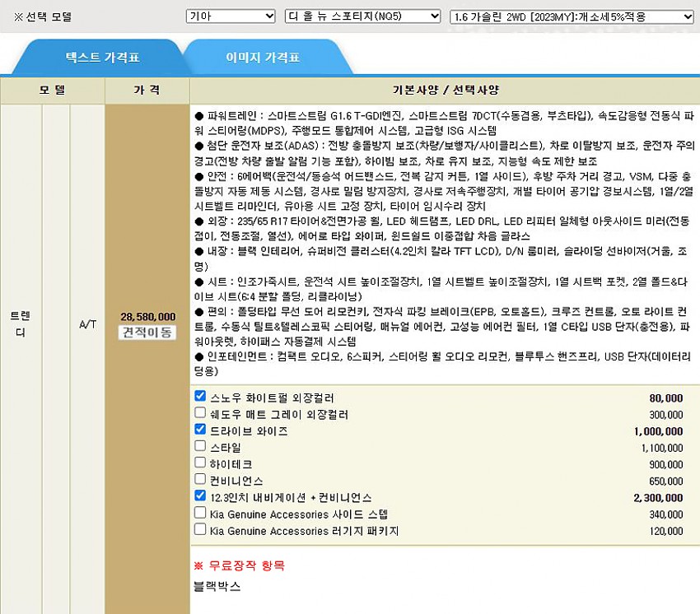This screenshot has width=700, height=614.
Task: Enable 쉐도우 매트 그레이 외장컬러 checkbox
Action: pyautogui.click(x=200, y=412)
